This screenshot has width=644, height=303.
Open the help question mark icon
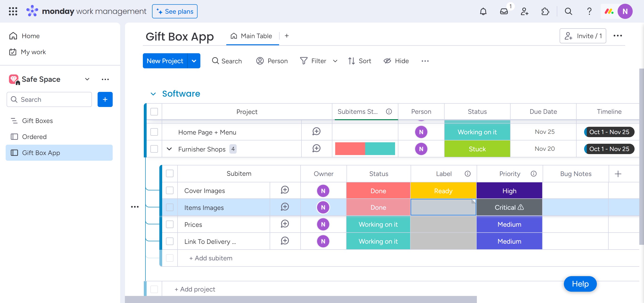point(589,12)
